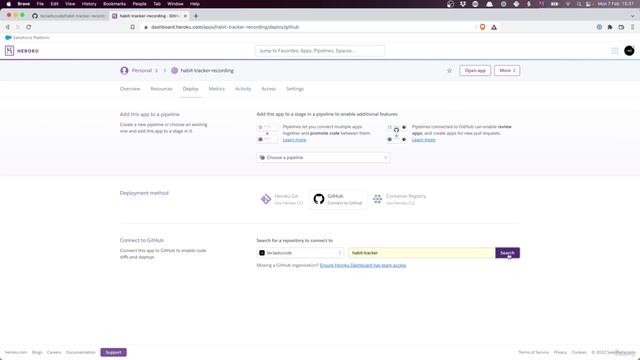Go back with the browser back arrow
640x360 pixels.
tap(7, 27)
